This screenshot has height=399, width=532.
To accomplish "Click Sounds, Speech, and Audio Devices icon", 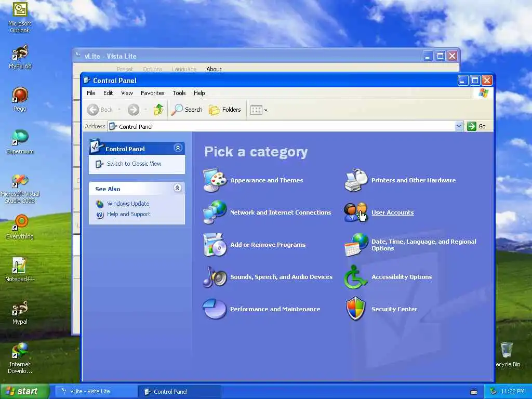I will (x=215, y=276).
